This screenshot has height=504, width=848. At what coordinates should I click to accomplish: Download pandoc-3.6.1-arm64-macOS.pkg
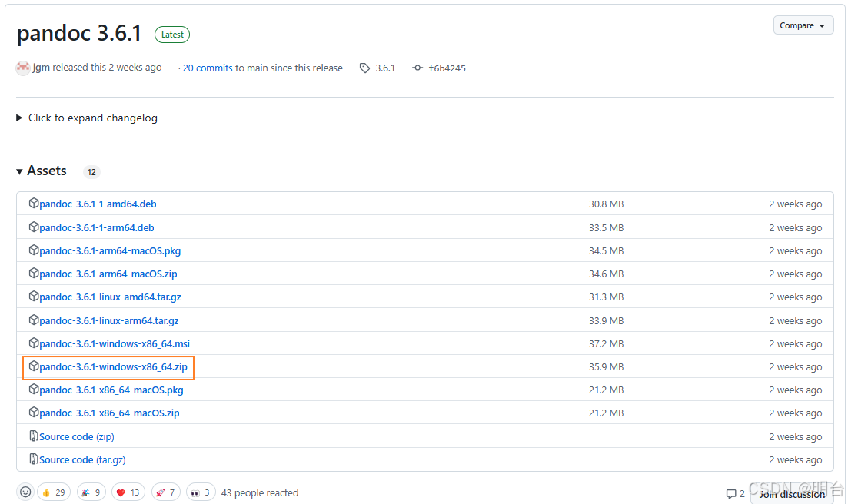click(x=111, y=251)
